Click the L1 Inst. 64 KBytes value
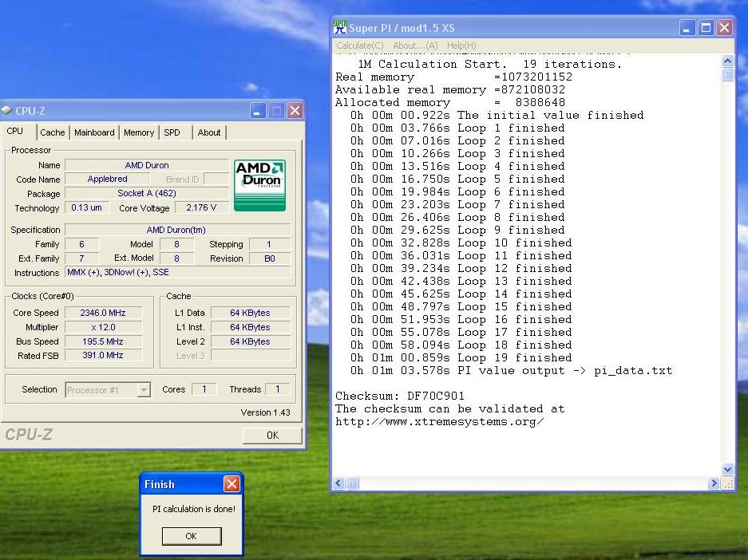 click(250, 327)
